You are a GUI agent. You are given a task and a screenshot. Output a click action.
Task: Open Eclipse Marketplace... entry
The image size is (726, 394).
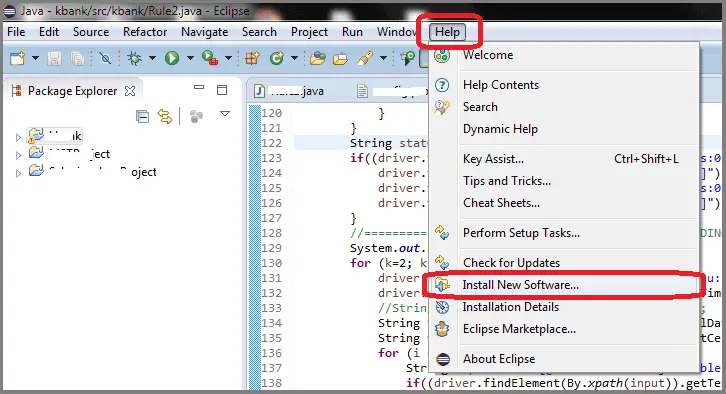coord(564,329)
